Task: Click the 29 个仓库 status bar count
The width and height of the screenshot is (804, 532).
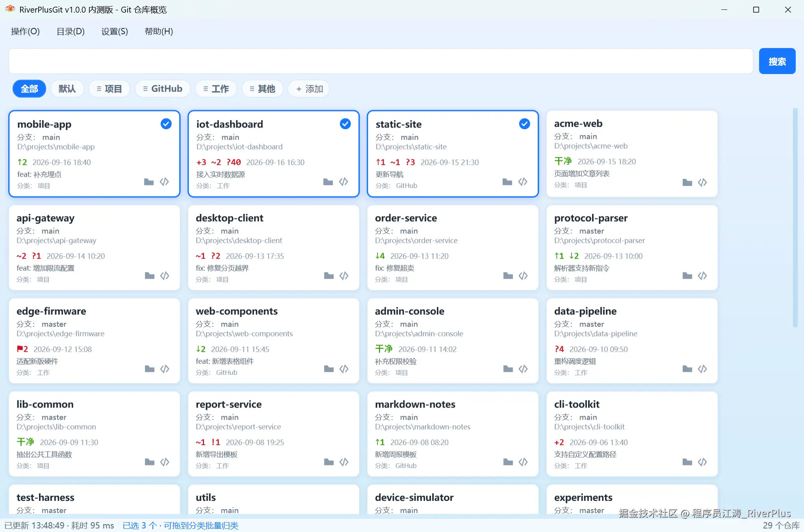Action: coord(781,526)
